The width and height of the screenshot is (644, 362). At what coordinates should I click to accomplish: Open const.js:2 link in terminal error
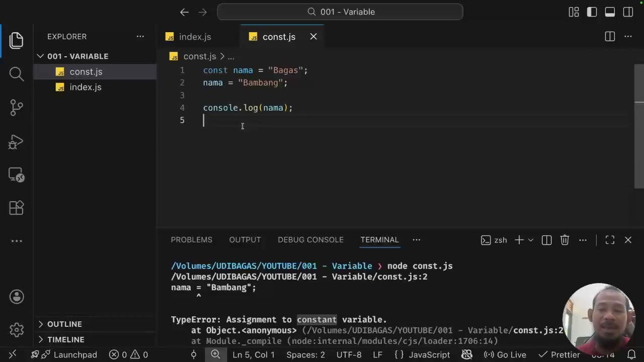click(538, 330)
